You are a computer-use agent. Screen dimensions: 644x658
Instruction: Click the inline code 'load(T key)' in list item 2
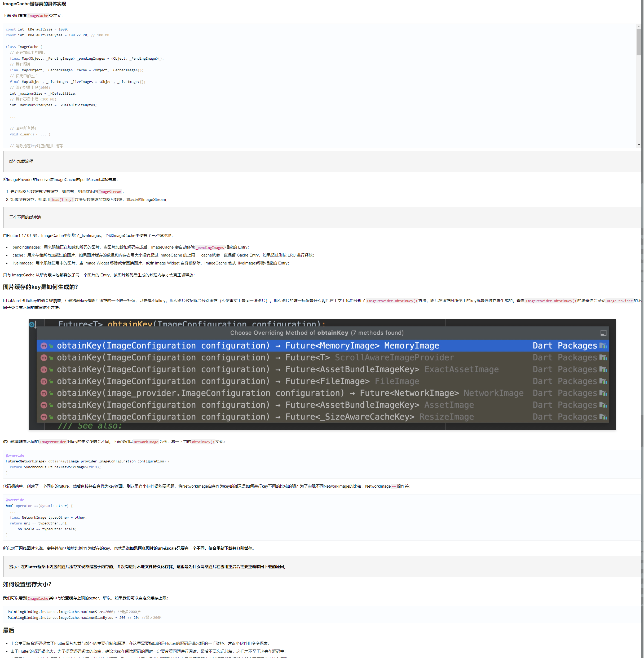[62, 200]
